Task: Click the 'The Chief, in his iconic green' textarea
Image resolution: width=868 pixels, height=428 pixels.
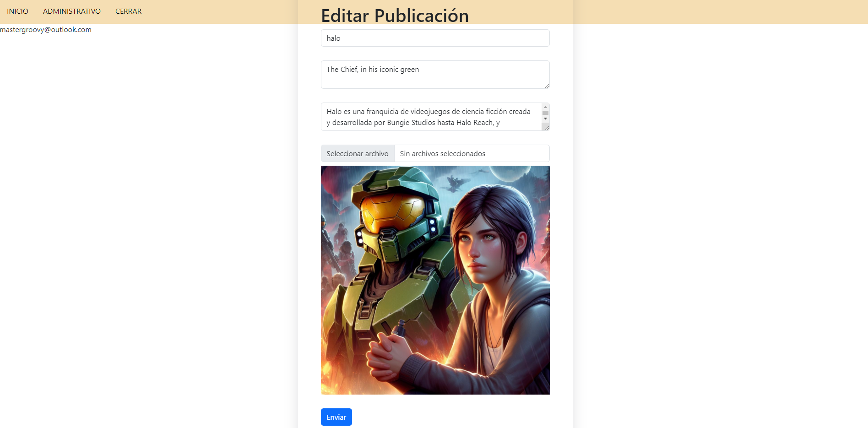Action: point(435,75)
